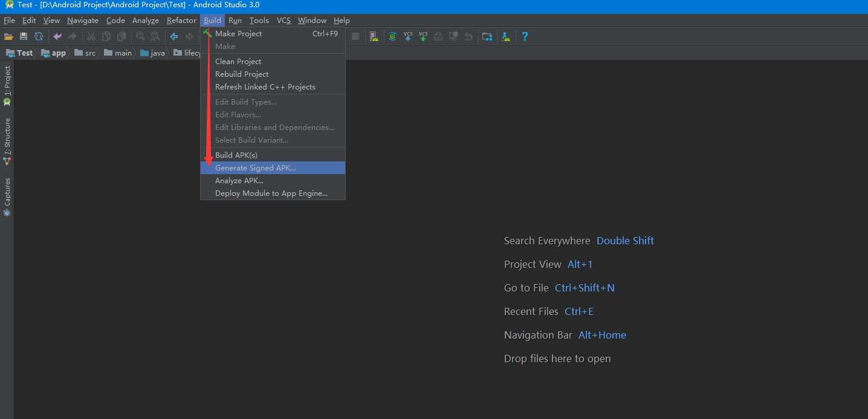Image resolution: width=868 pixels, height=419 pixels.
Task: Click the Cut scissors icon
Action: pos(91,36)
